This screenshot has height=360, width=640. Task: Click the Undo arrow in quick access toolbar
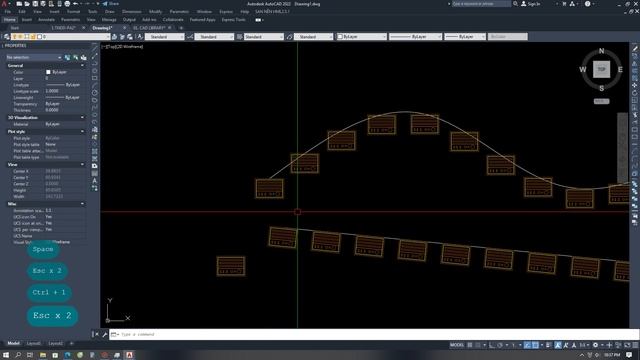click(x=76, y=4)
